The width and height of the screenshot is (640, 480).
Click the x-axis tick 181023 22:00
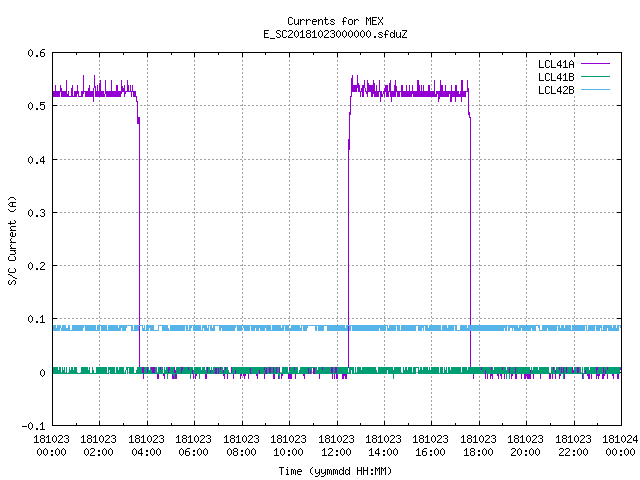click(573, 445)
